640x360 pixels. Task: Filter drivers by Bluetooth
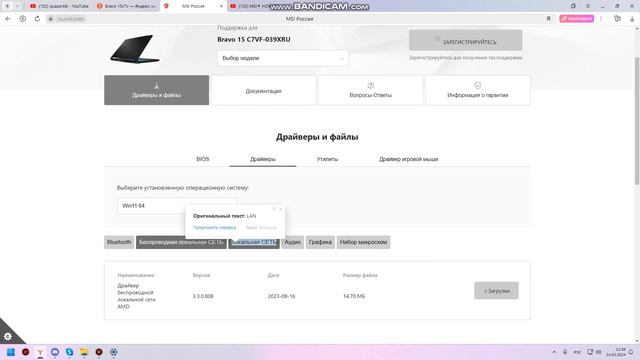[x=119, y=242]
